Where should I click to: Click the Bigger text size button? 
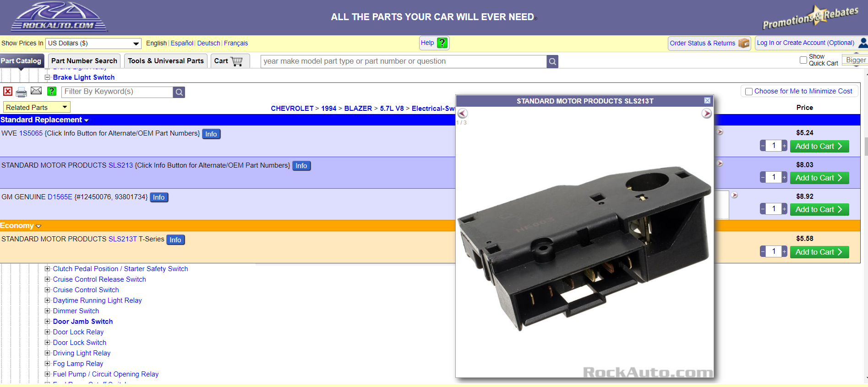click(x=856, y=60)
